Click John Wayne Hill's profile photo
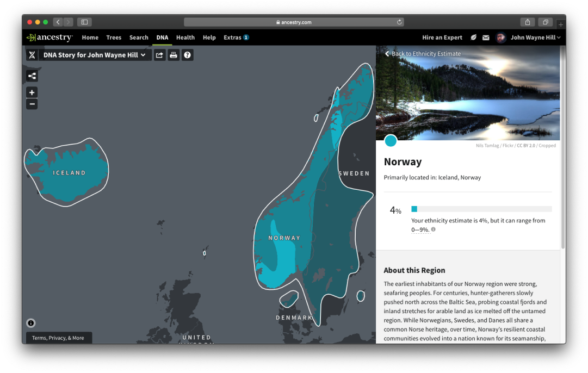This screenshot has height=373, width=588. pos(500,38)
